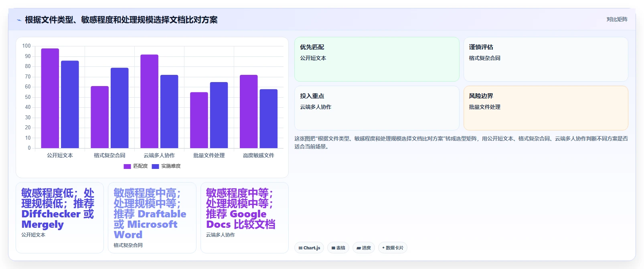Screen dimensions: 644x269
Task: Click the 格式复杂合同 axis label
Action: (109, 155)
